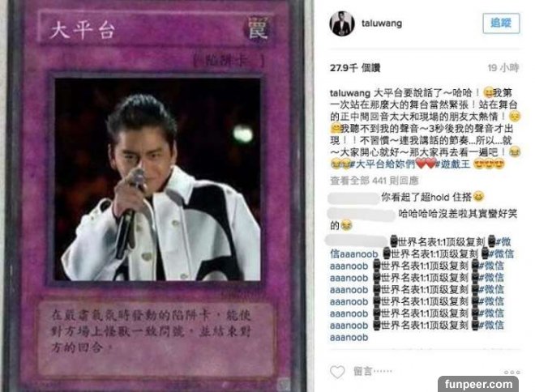Screen dimensions: 535x392
Task: Open hashtag #遊戲王
Action: click(x=453, y=164)
